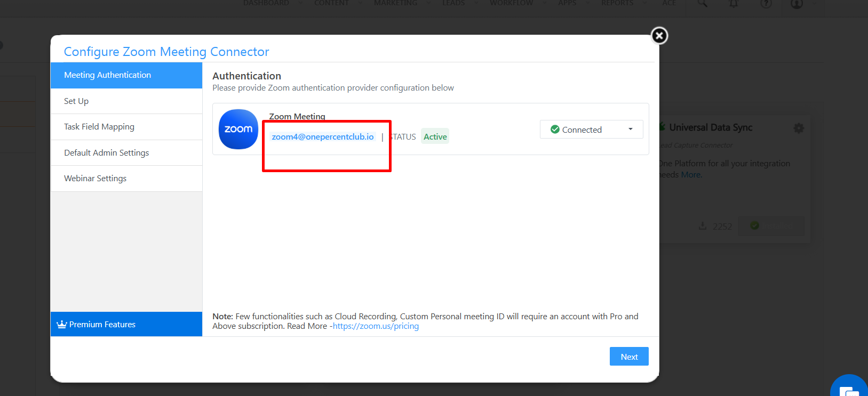Click the help question mark icon
Image resolution: width=868 pixels, height=396 pixels.
click(766, 4)
